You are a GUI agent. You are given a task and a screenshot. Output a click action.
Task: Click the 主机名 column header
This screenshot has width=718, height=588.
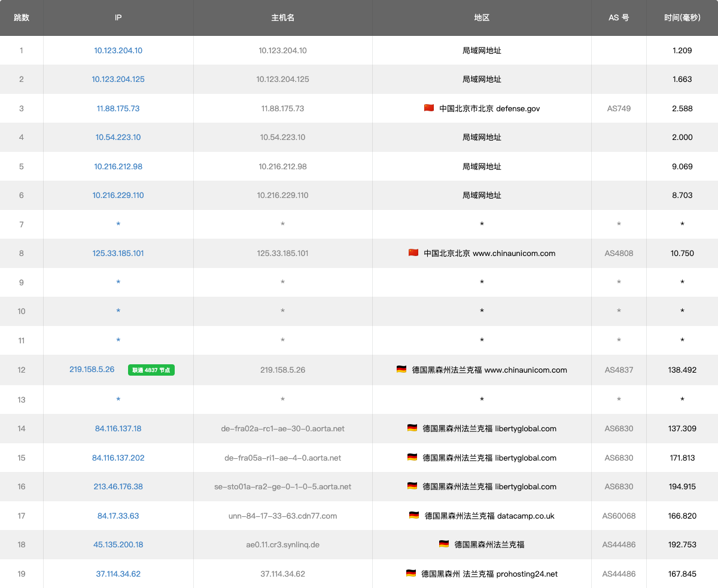tap(282, 17)
